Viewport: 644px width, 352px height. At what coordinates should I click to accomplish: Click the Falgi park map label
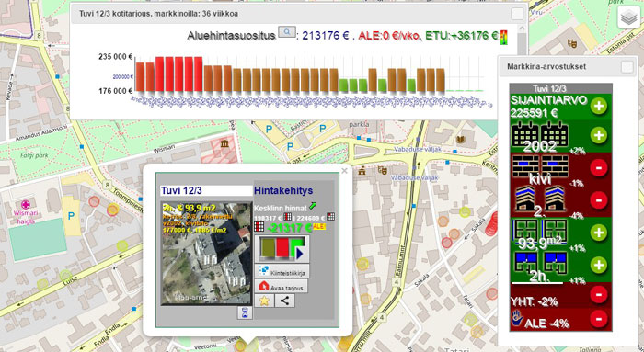pyautogui.click(x=35, y=155)
